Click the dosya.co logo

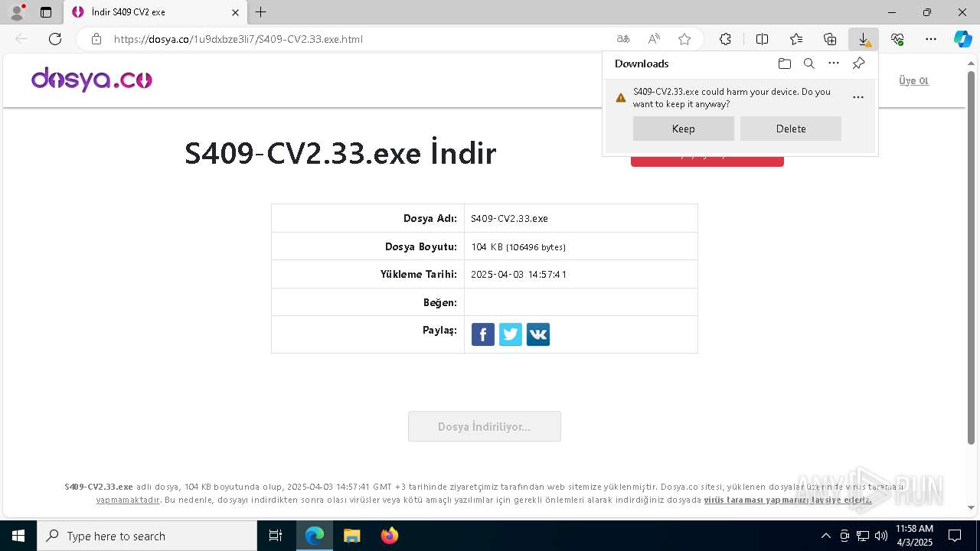pos(92,80)
